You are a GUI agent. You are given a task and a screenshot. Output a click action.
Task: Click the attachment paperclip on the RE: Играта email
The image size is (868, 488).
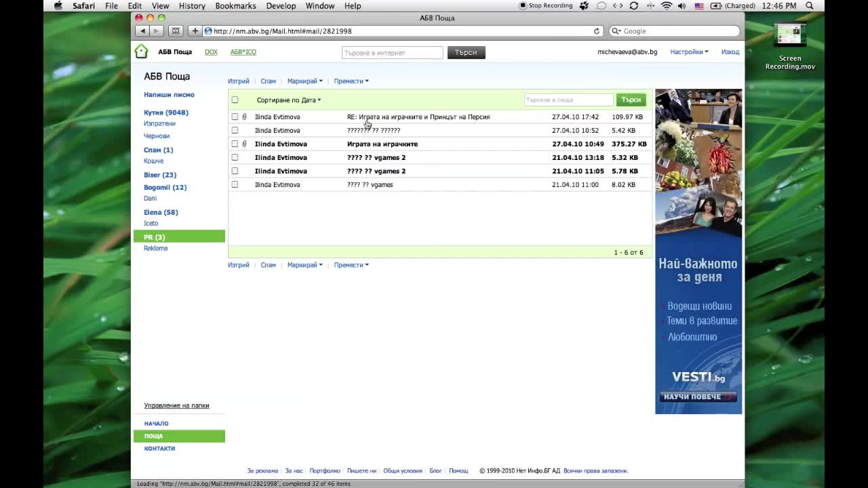coord(245,117)
